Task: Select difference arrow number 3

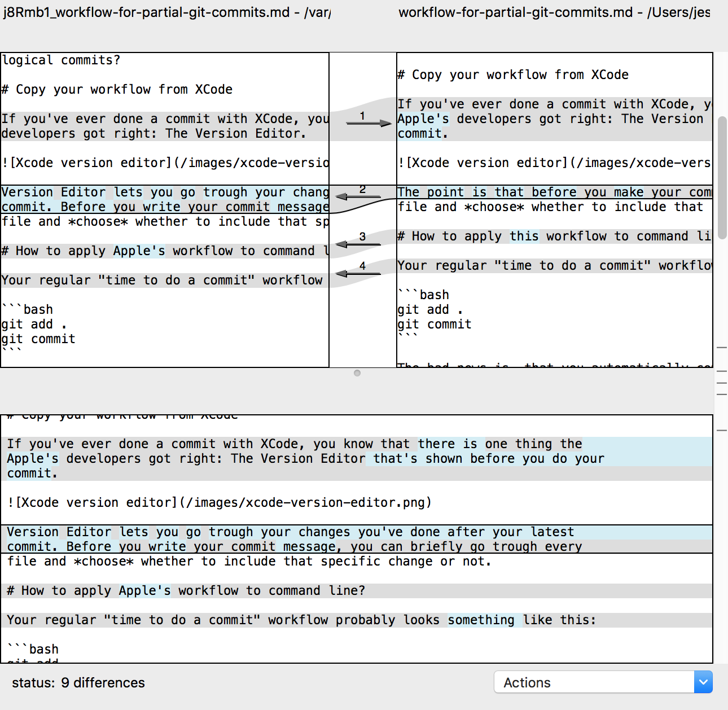Action: [x=358, y=243]
